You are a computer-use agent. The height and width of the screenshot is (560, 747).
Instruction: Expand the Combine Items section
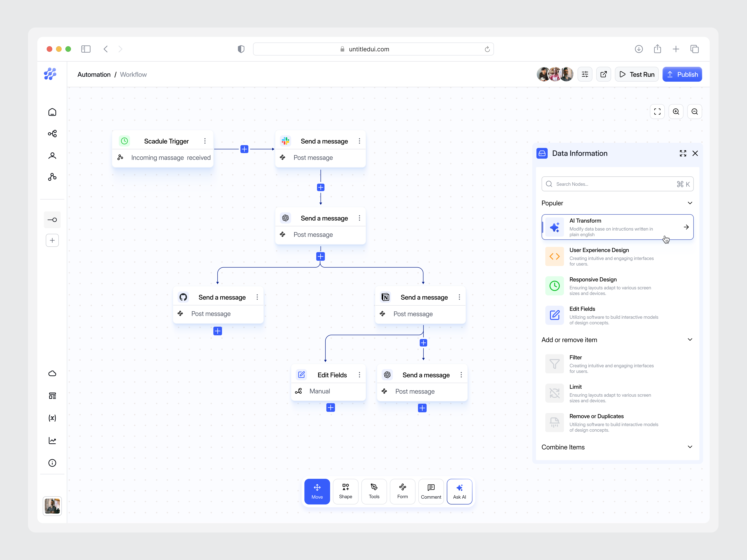tap(690, 447)
